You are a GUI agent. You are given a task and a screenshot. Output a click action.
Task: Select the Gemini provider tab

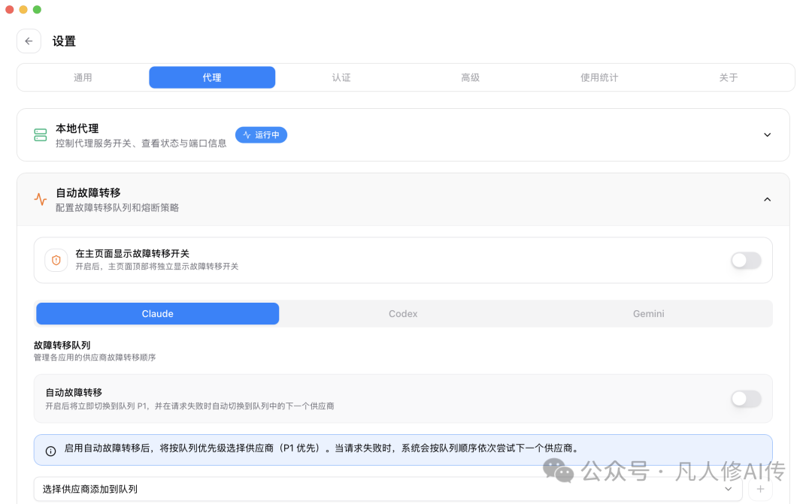[x=648, y=313]
